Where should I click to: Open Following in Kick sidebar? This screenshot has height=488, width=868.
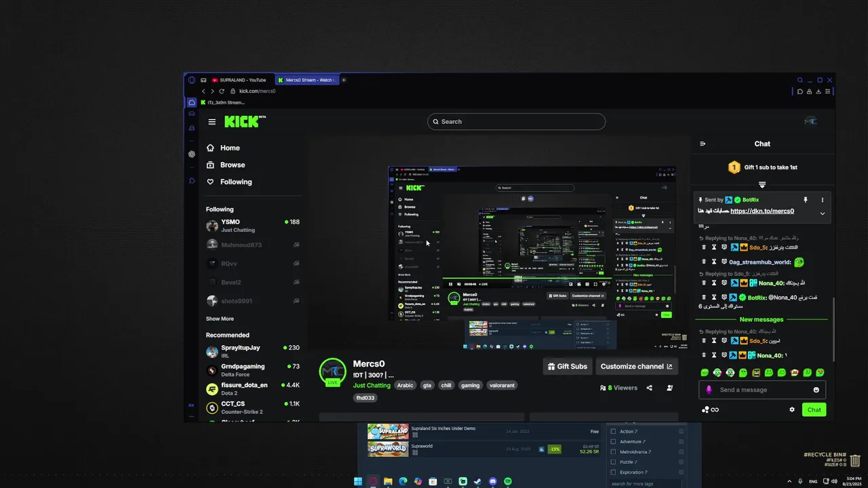pos(229,182)
